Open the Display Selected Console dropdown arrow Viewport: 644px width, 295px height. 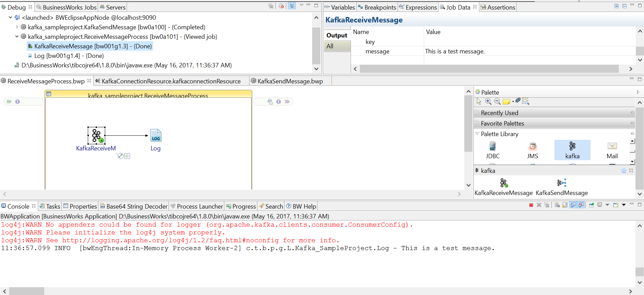point(607,205)
